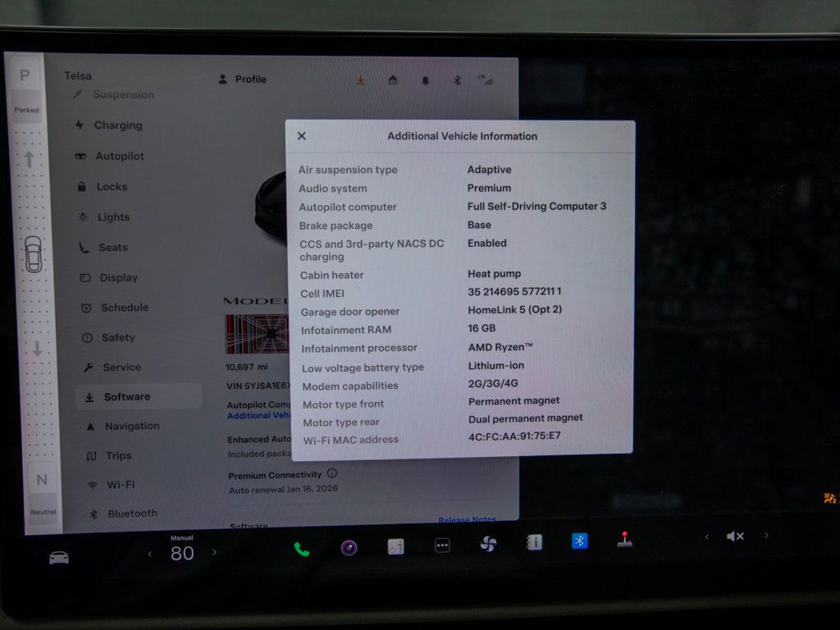840x630 pixels.
Task: Open the all apps three-dot launcher
Action: 442,546
